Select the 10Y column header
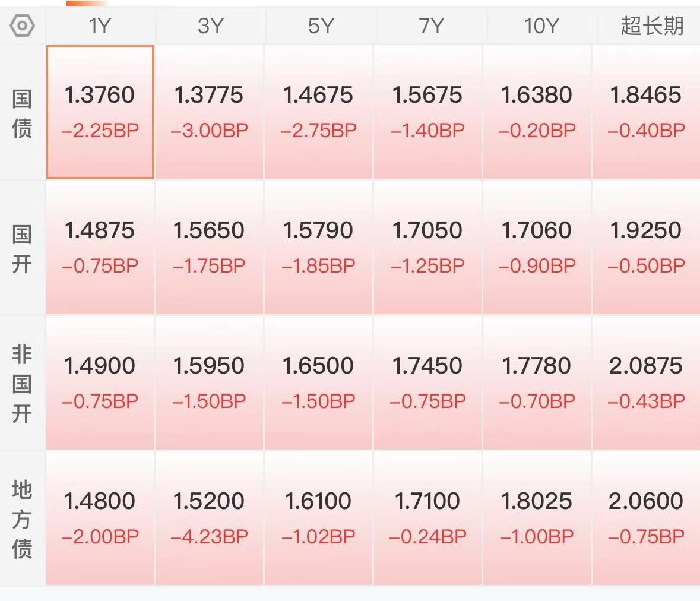The width and height of the screenshot is (700, 601). 541,26
